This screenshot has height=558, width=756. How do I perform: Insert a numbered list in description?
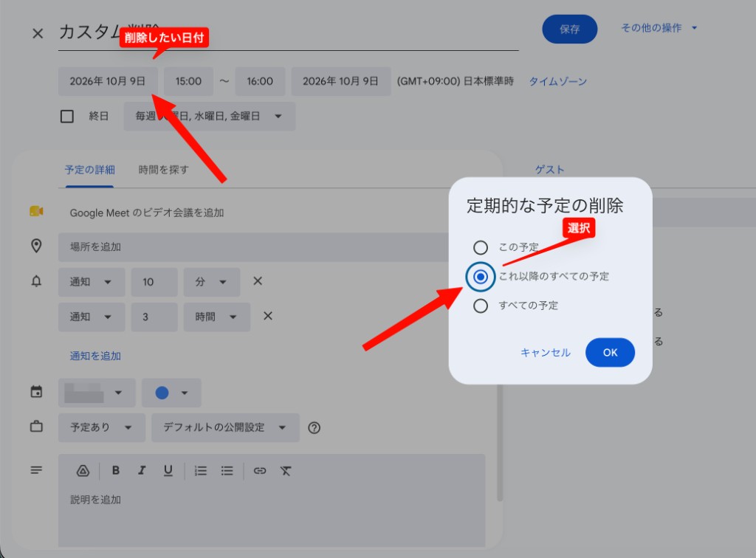pyautogui.click(x=201, y=471)
